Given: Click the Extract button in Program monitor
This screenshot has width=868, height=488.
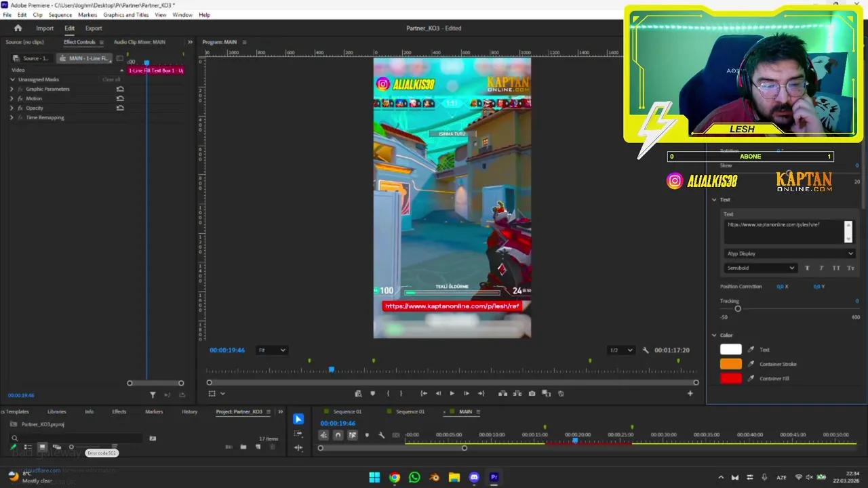Looking at the screenshot, I should point(517,393).
